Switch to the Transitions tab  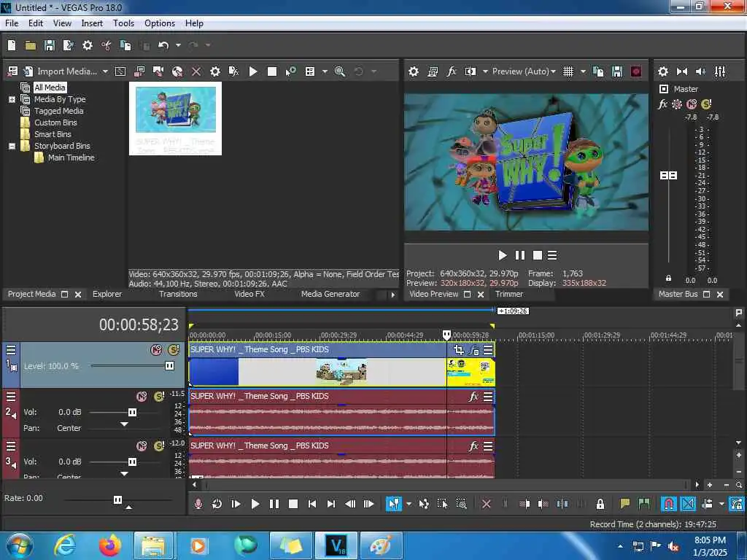178,295
